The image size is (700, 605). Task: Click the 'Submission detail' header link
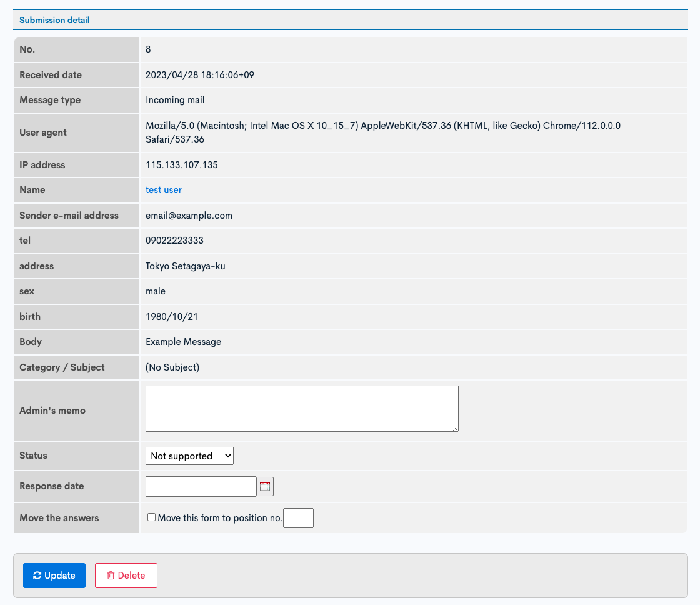point(54,20)
